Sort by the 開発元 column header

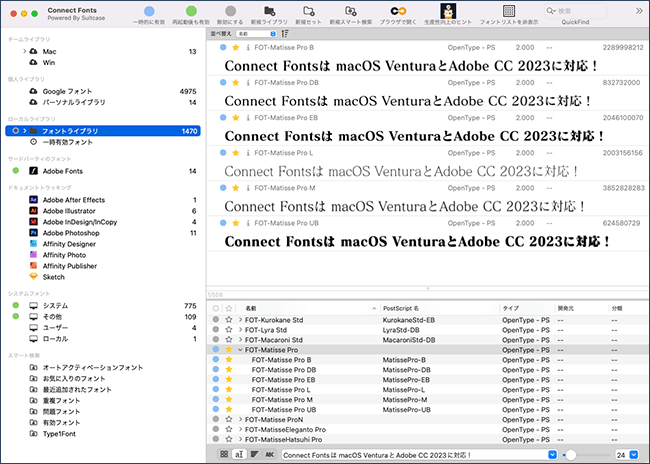pos(581,309)
